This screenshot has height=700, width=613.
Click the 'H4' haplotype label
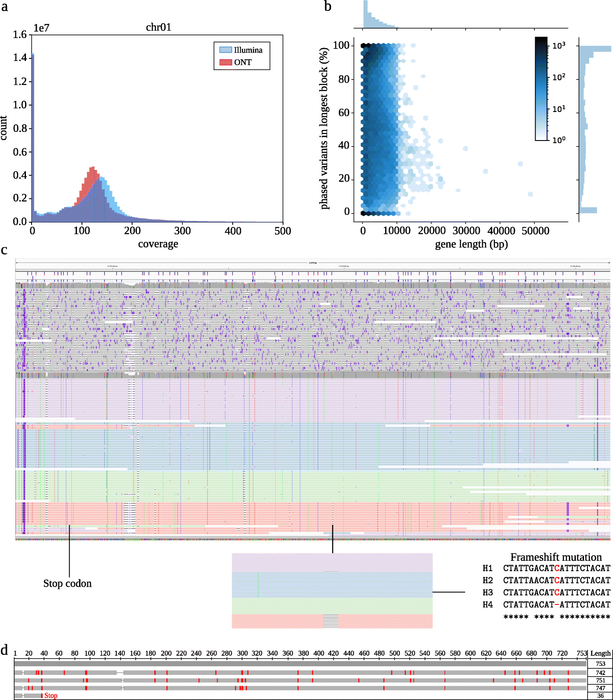pyautogui.click(x=488, y=604)
